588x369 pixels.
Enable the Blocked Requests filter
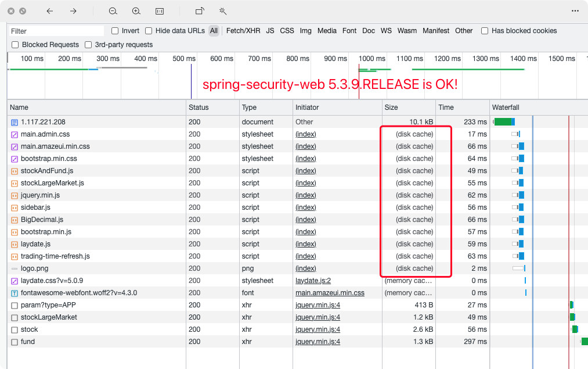[x=14, y=44]
